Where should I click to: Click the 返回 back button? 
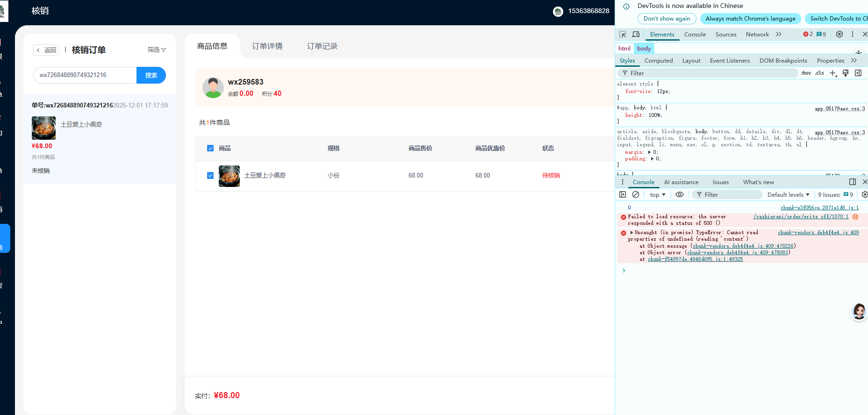pos(46,50)
